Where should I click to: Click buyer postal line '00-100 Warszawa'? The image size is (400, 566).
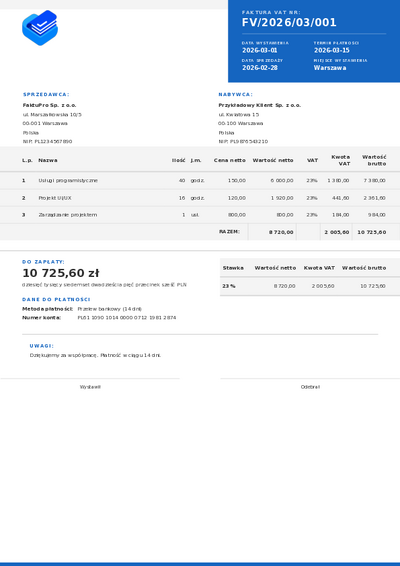240,123
